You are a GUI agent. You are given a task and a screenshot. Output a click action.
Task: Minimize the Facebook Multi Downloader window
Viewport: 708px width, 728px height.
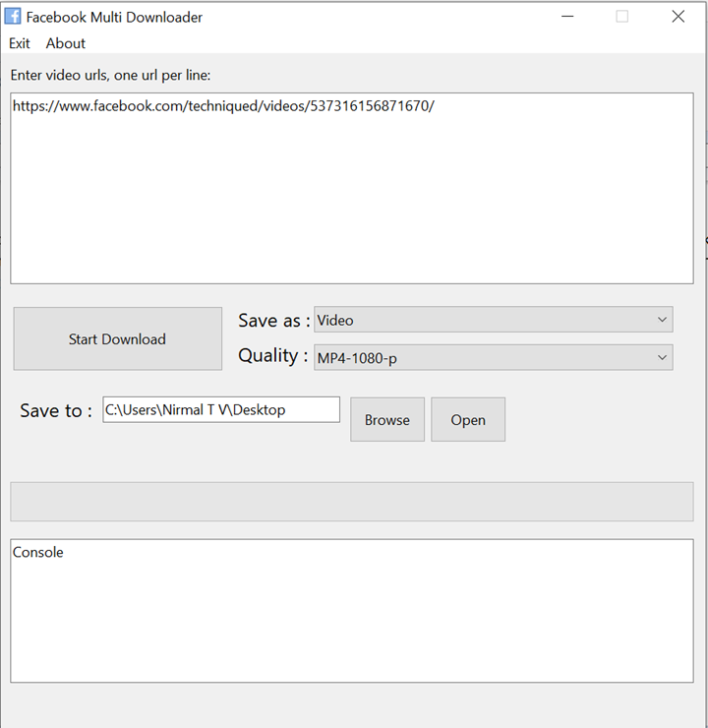pyautogui.click(x=567, y=17)
